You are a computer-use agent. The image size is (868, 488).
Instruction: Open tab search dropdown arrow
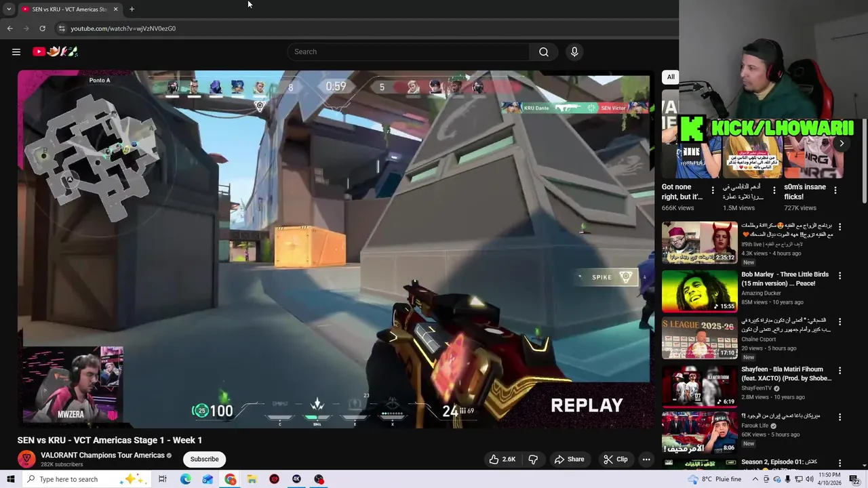[8, 9]
